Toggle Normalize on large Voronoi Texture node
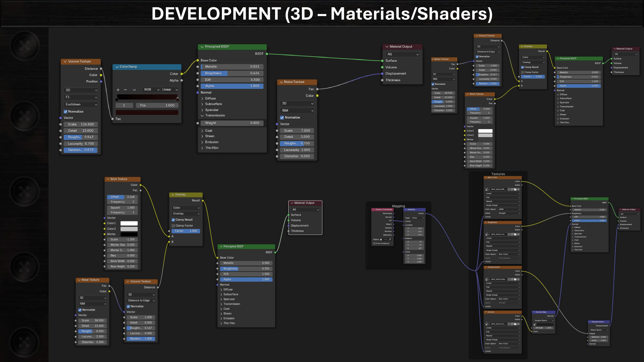The image size is (644, 362). click(66, 112)
